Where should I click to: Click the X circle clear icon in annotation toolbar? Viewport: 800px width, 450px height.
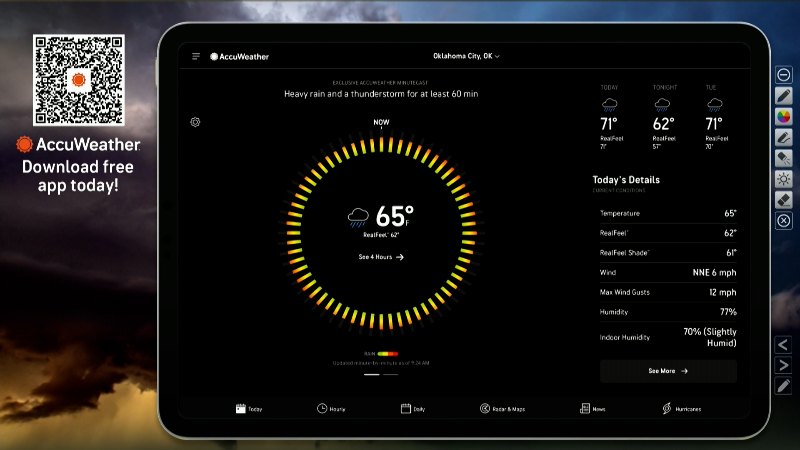click(784, 220)
